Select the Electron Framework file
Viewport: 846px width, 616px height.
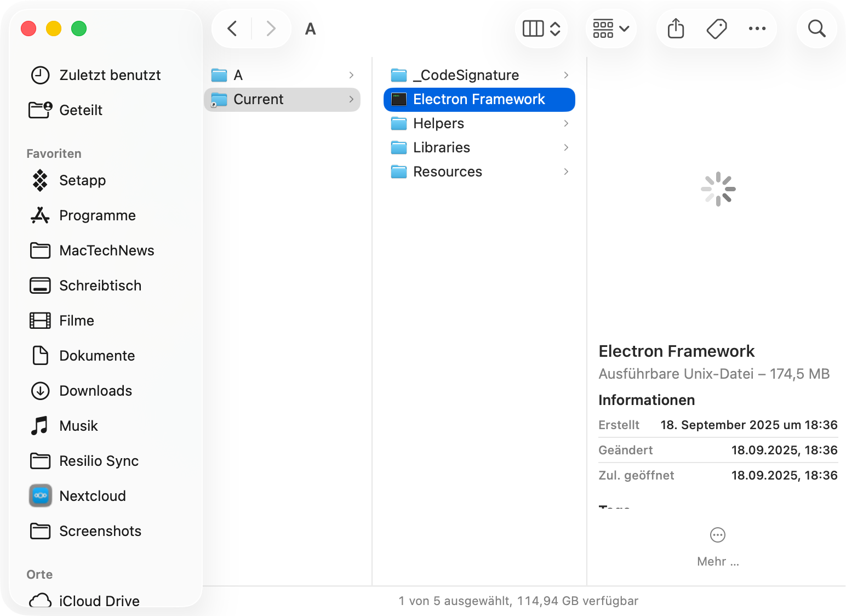478,99
